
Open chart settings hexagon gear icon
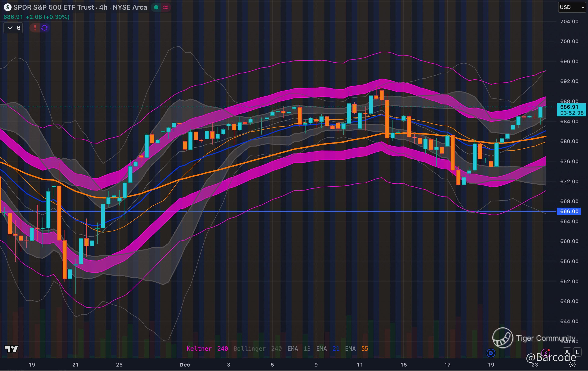(572, 365)
